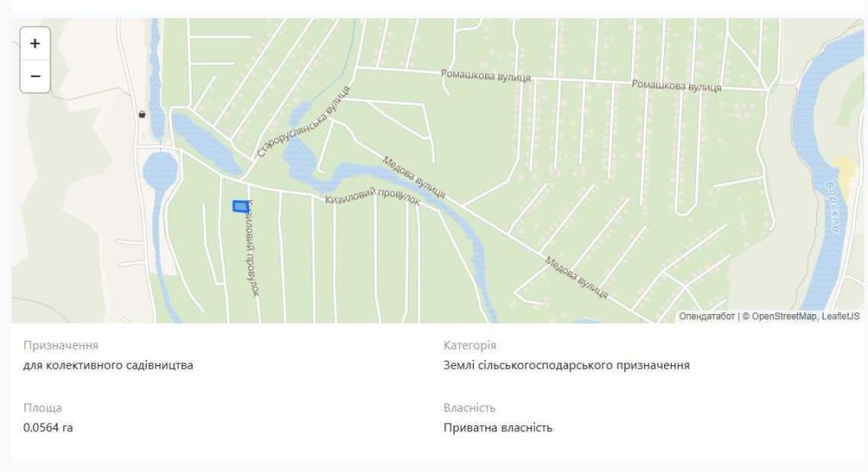Click the small lock marker on map

(x=142, y=114)
